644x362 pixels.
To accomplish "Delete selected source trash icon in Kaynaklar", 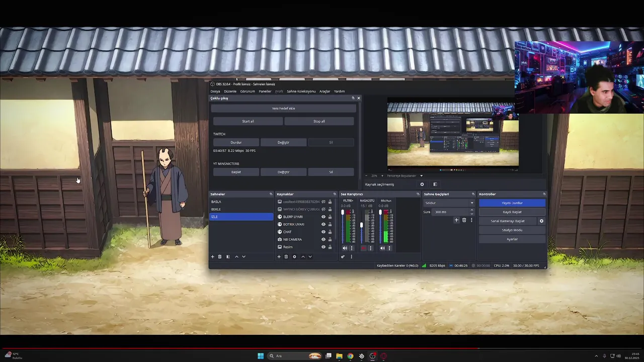I will [286, 257].
